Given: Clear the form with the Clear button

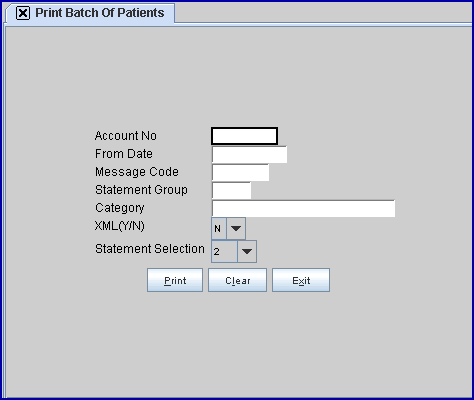Looking at the screenshot, I should point(237,280).
